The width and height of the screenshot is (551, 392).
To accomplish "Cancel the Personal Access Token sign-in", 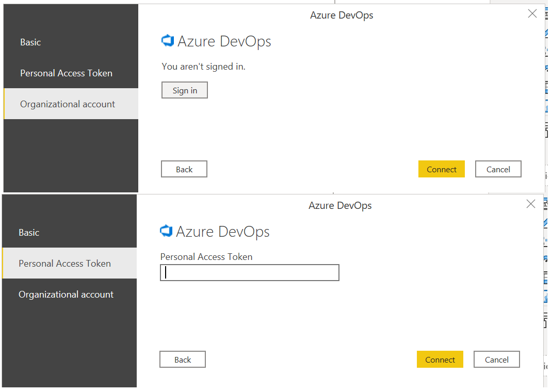I will point(496,359).
